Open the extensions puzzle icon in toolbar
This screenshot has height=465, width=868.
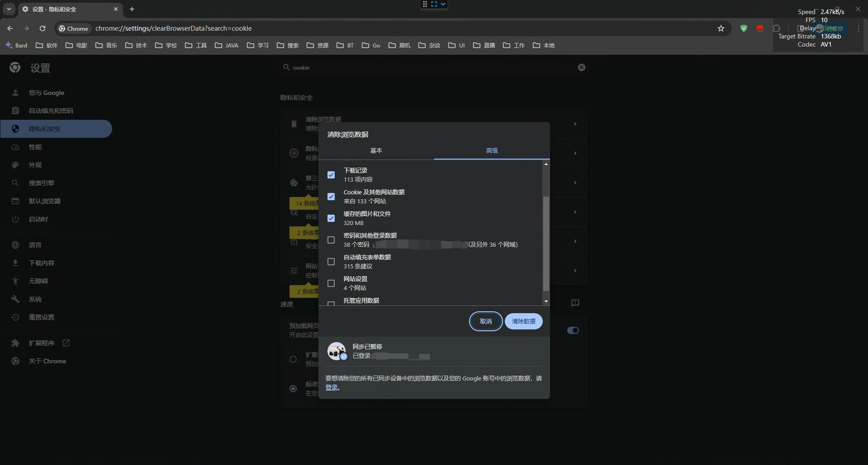pos(776,28)
